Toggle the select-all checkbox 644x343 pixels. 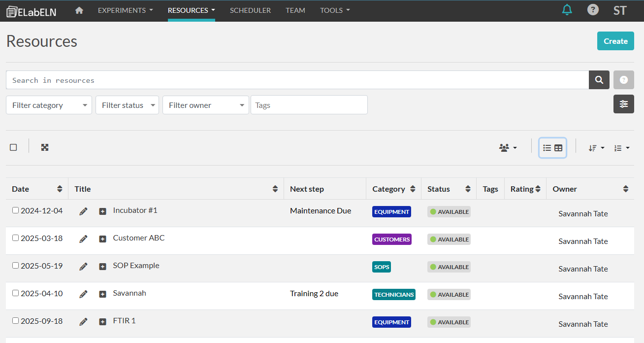(13, 147)
